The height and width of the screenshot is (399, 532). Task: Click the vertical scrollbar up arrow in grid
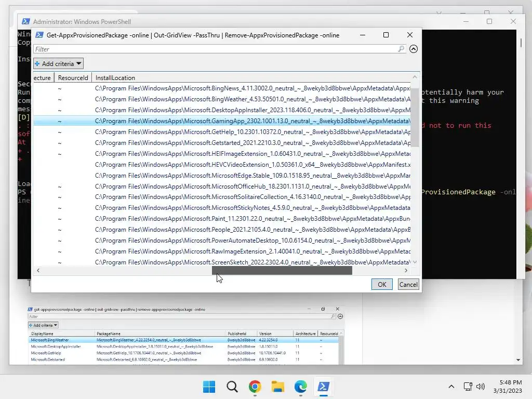pyautogui.click(x=415, y=77)
